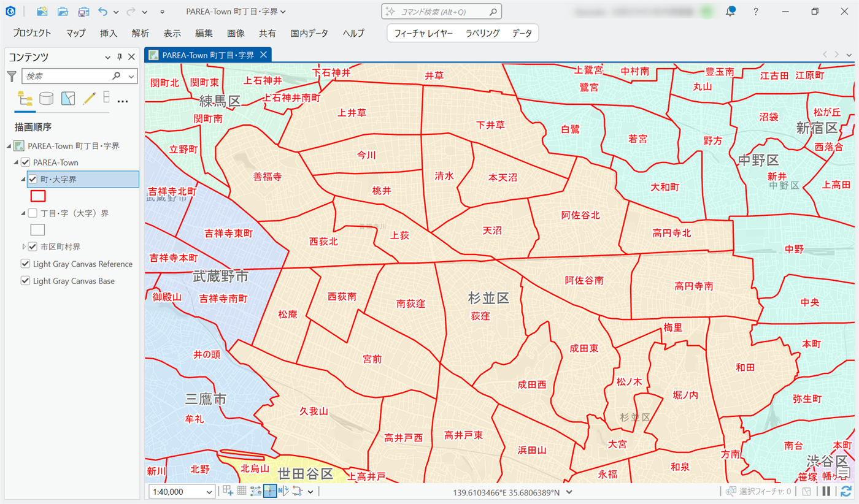Uncheck the 町・大字界 layer checkbox

33,179
